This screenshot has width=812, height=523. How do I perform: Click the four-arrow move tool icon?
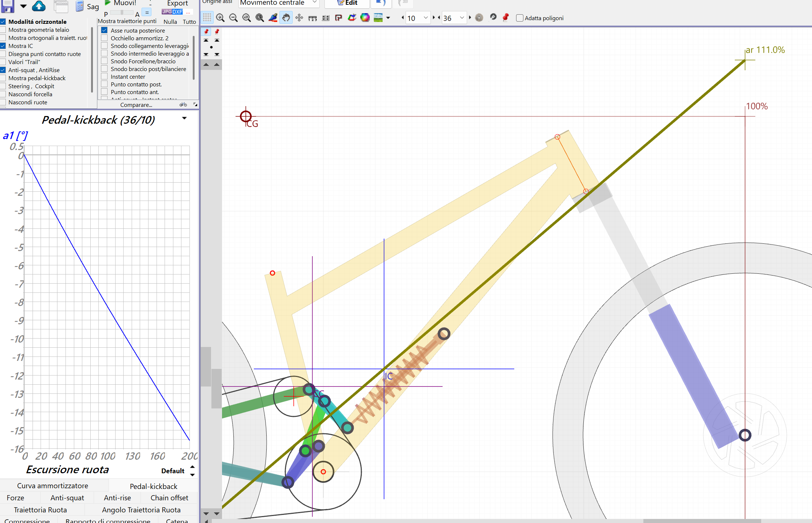tap(299, 18)
